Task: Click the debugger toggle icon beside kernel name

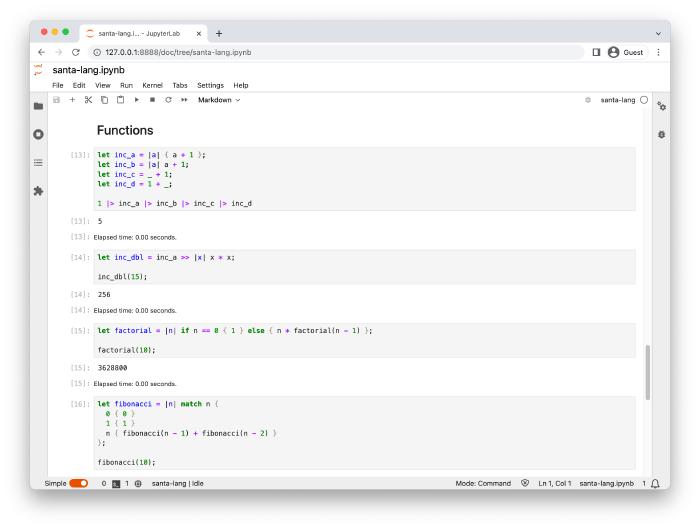Action: pyautogui.click(x=588, y=100)
